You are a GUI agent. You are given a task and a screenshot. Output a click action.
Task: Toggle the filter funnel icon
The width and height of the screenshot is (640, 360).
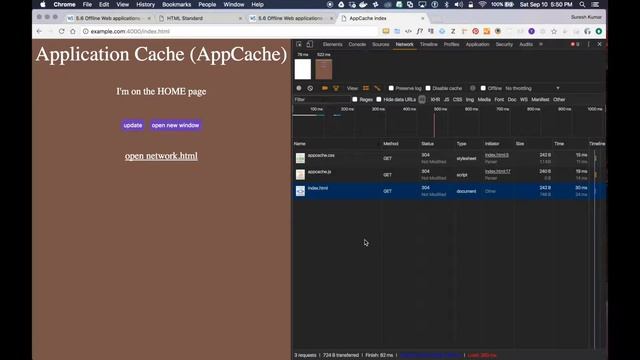point(336,88)
